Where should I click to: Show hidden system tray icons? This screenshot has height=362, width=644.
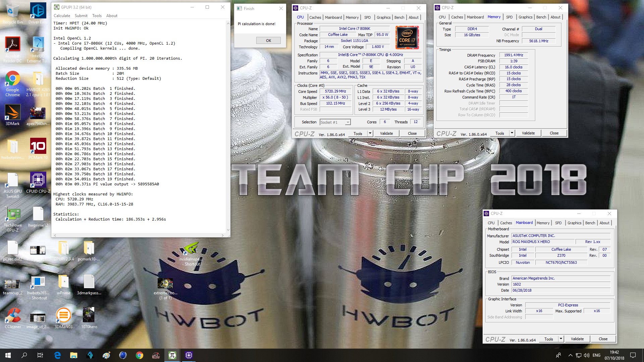pyautogui.click(x=570, y=355)
